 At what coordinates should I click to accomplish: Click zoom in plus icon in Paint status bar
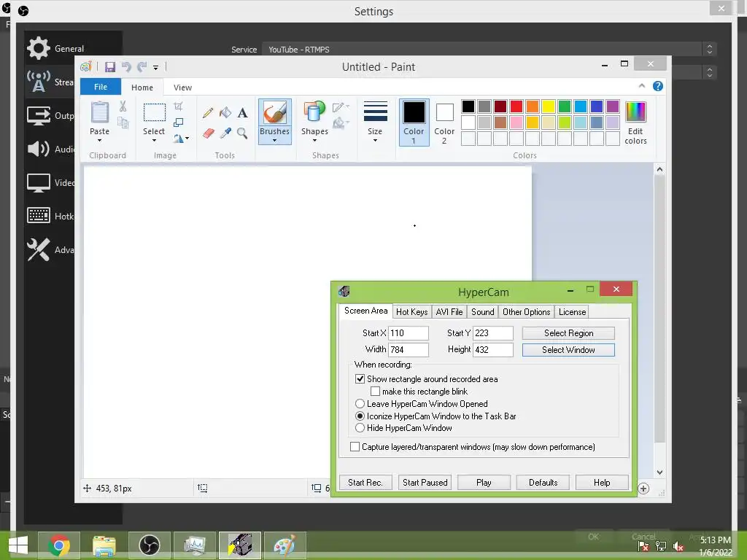643,489
